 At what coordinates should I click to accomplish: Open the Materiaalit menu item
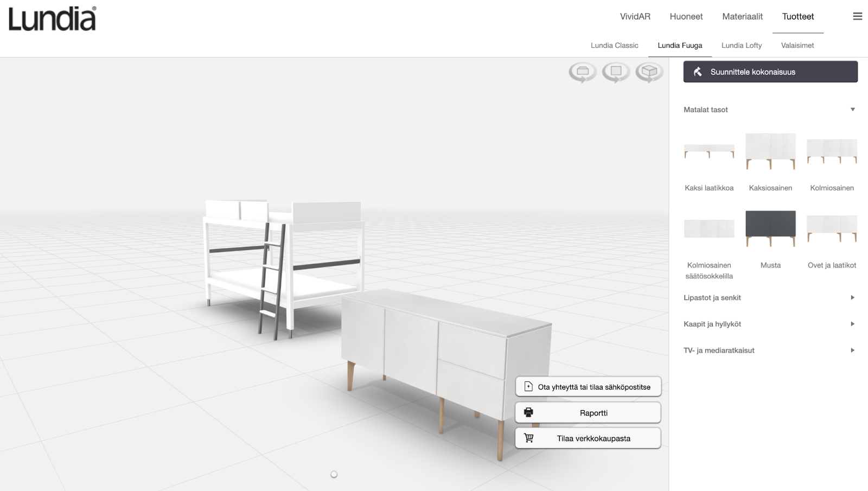(742, 16)
